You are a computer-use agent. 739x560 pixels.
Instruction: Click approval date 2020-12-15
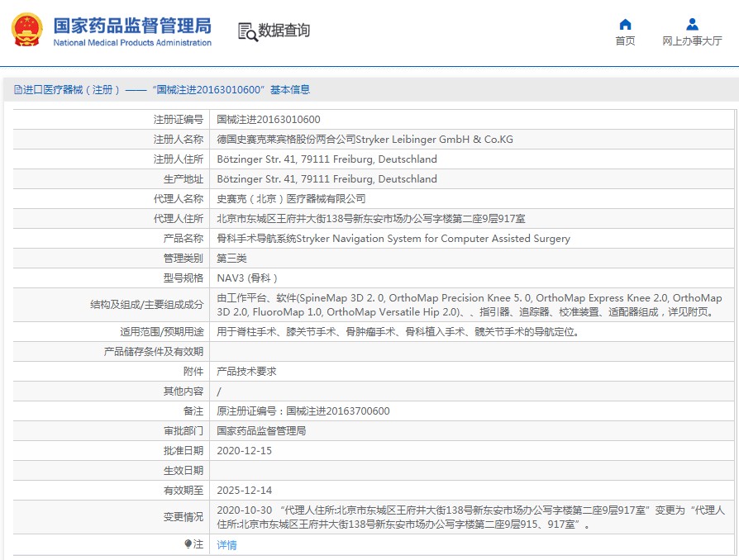(x=244, y=451)
